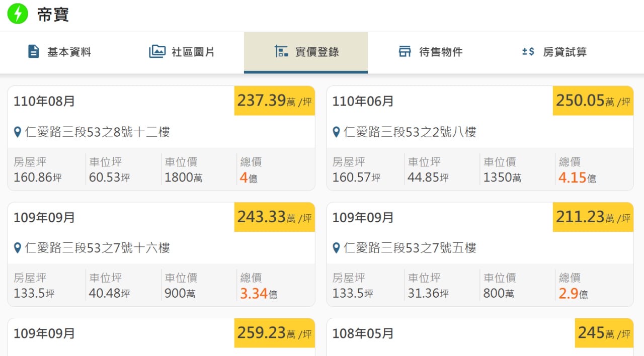Click map pin beside 53之7號五樓
Screen dimensions: 644x356
[x=336, y=248]
